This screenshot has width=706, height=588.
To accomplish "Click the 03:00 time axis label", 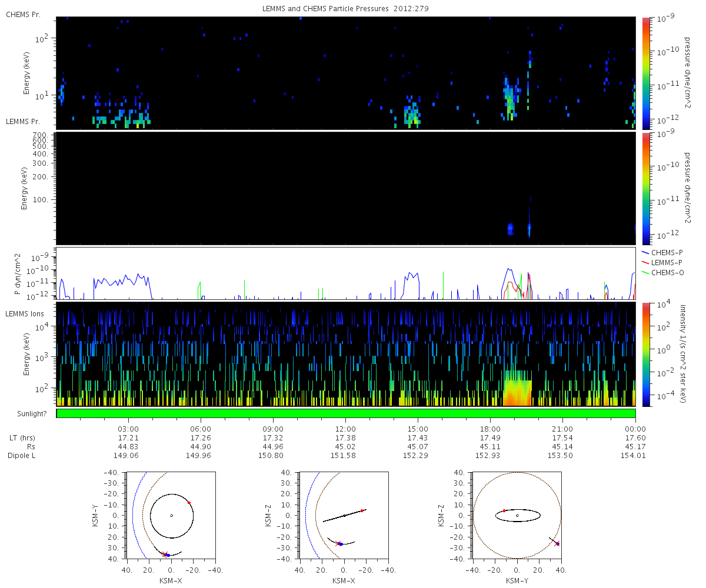I will (128, 429).
